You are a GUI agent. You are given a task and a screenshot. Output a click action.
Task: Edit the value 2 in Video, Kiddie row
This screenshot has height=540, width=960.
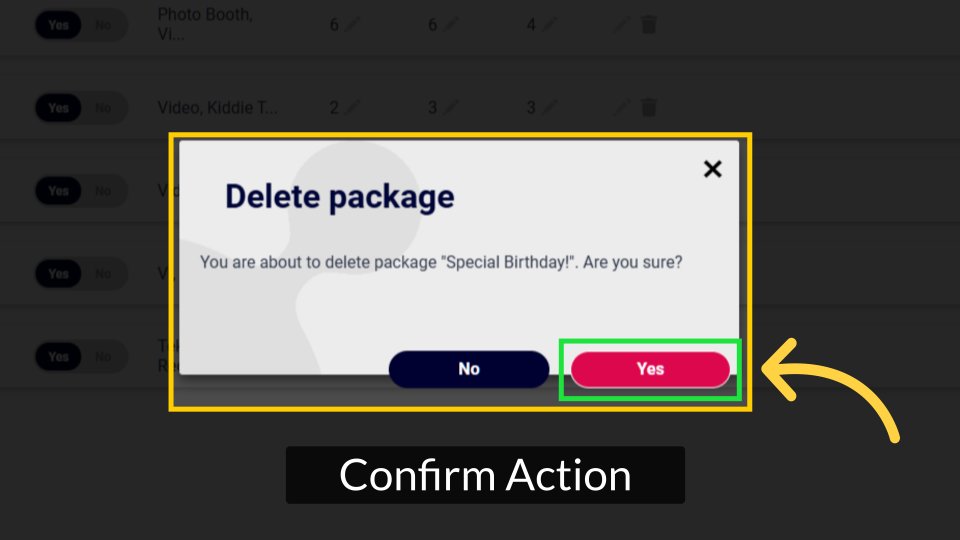353,108
